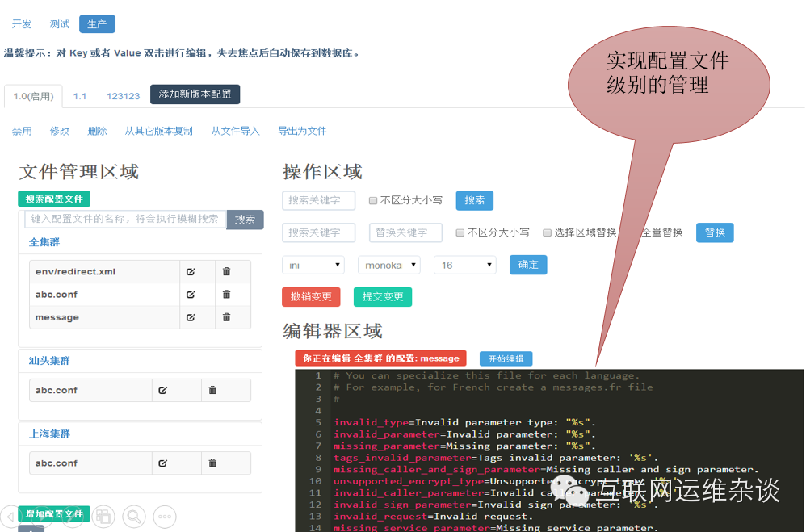Switch to the 测试 environment tab
Image resolution: width=806 pixels, height=532 pixels.
coord(58,23)
